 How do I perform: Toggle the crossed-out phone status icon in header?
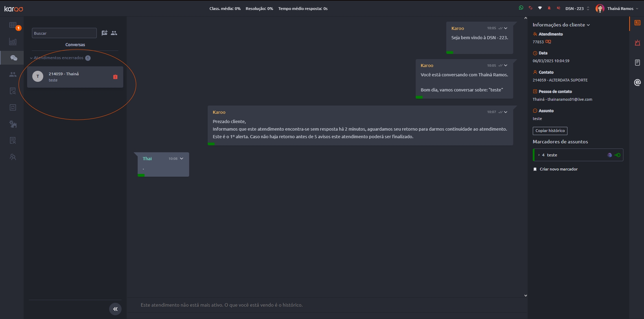530,8
